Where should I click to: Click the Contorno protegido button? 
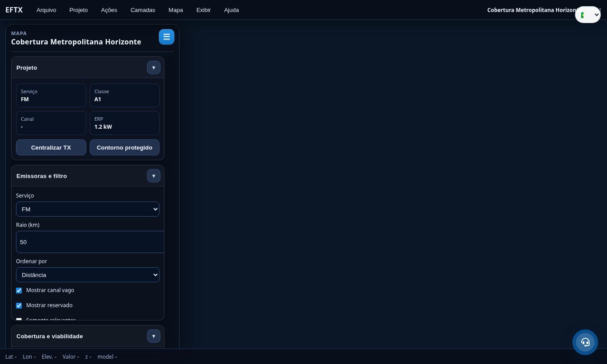pos(124,147)
